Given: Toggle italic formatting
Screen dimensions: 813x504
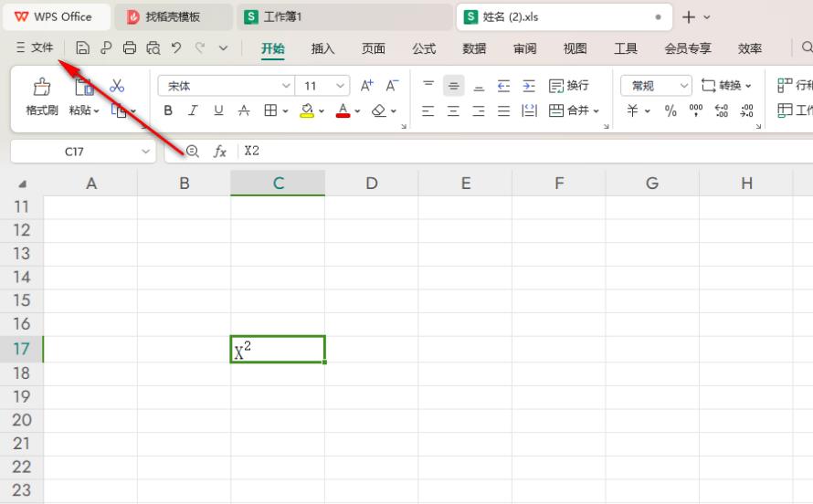Looking at the screenshot, I should 193,110.
